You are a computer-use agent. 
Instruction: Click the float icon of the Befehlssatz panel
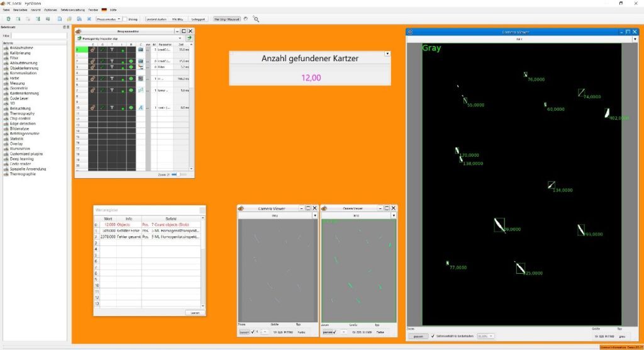pyautogui.click(x=64, y=27)
